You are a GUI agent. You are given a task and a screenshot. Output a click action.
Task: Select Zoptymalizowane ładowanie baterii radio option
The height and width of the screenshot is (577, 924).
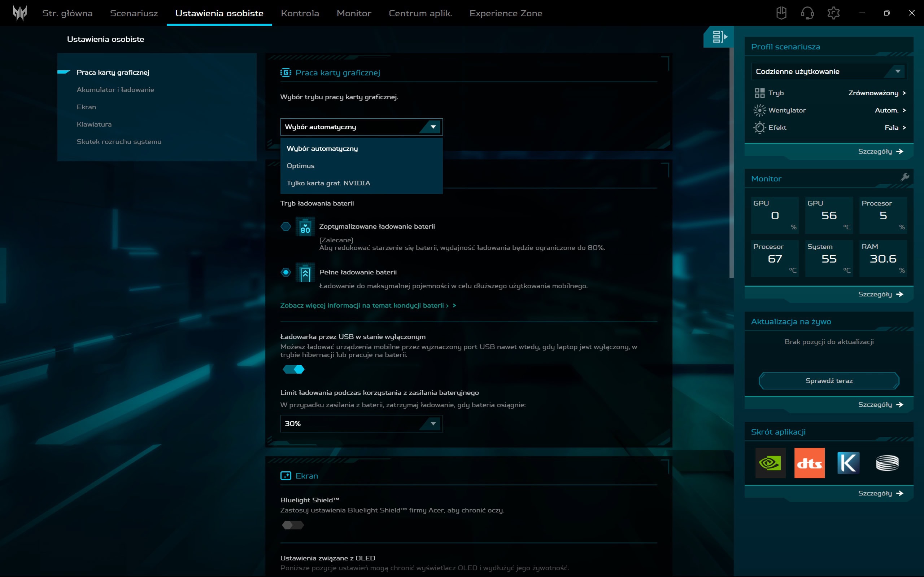pyautogui.click(x=286, y=227)
